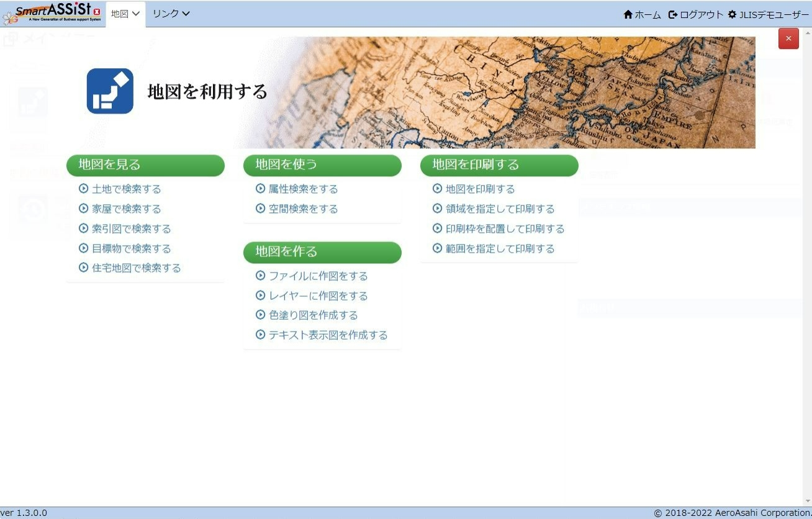Open 家屋で検索する link
812x519 pixels.
click(x=126, y=209)
